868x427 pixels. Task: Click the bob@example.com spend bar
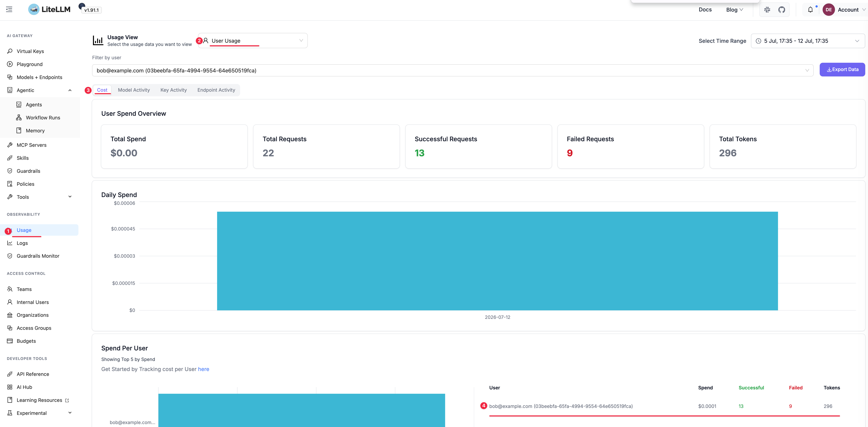pyautogui.click(x=302, y=410)
